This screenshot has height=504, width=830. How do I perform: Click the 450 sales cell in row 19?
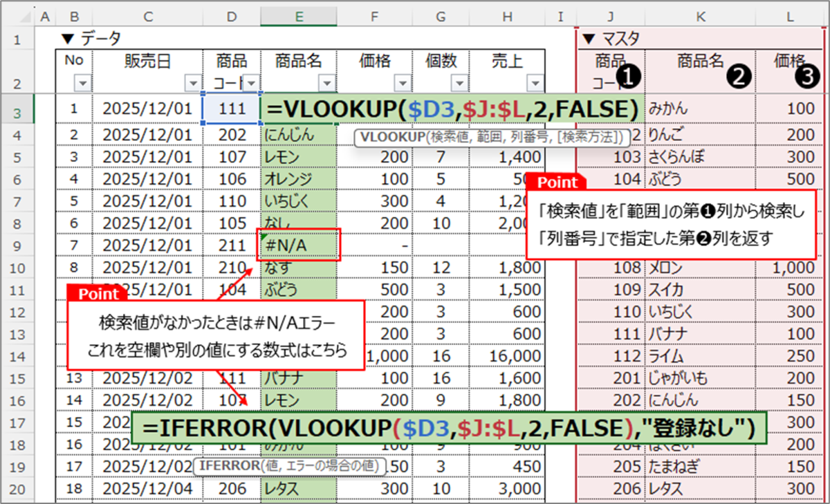[x=508, y=466]
